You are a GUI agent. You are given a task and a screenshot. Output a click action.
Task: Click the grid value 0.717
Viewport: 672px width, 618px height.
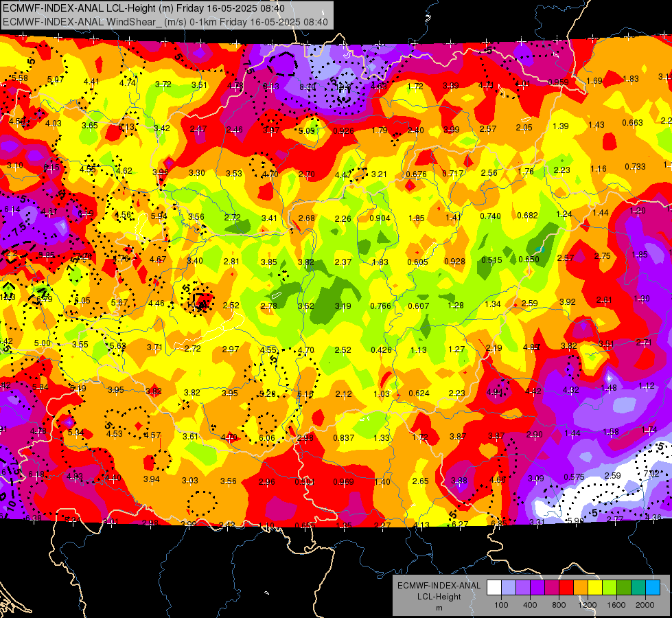[453, 174]
